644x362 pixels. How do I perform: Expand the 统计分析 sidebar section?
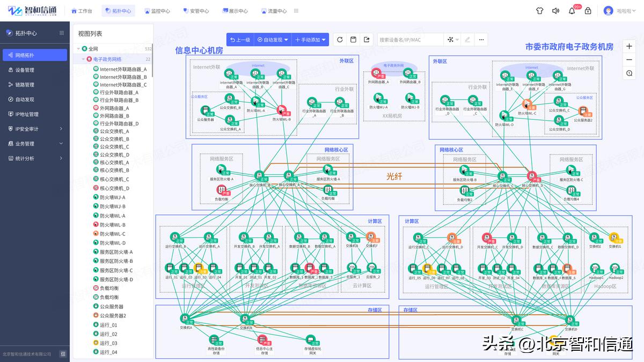tap(32, 158)
